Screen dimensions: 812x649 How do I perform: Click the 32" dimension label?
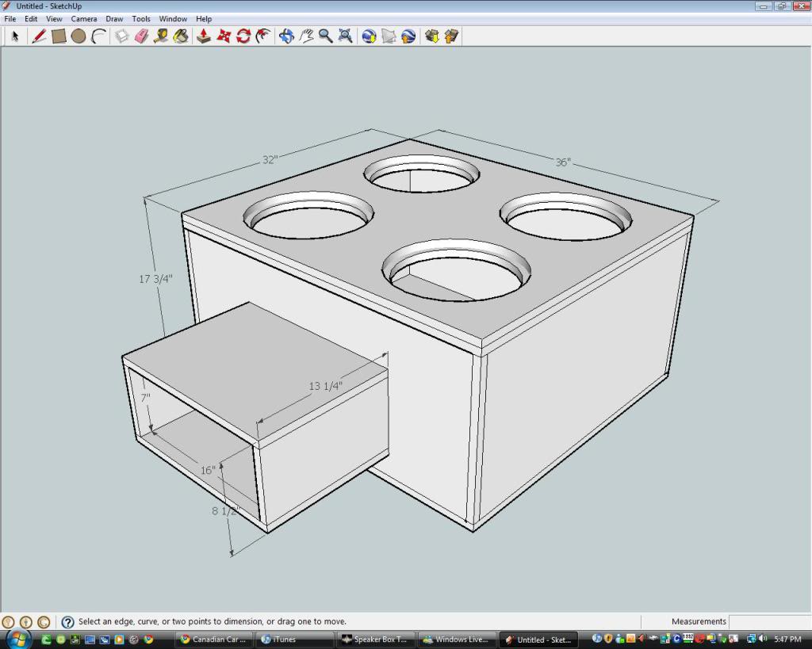click(270, 160)
